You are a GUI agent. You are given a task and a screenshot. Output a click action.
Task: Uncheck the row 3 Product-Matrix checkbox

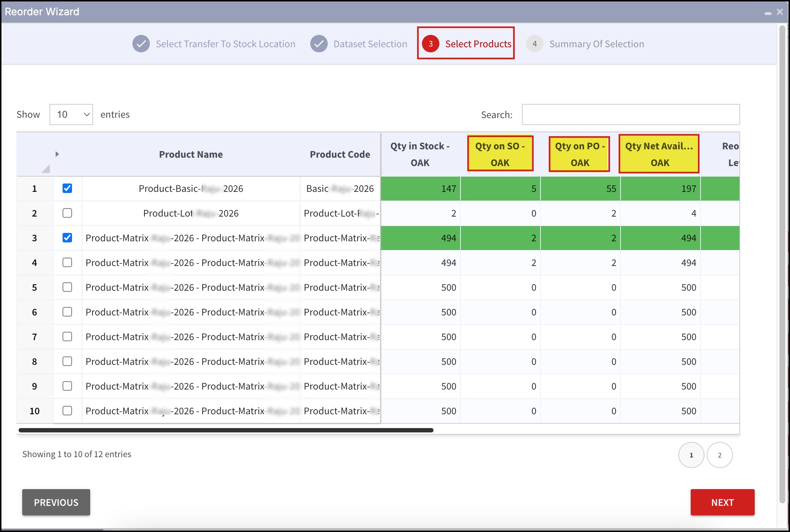coord(67,238)
